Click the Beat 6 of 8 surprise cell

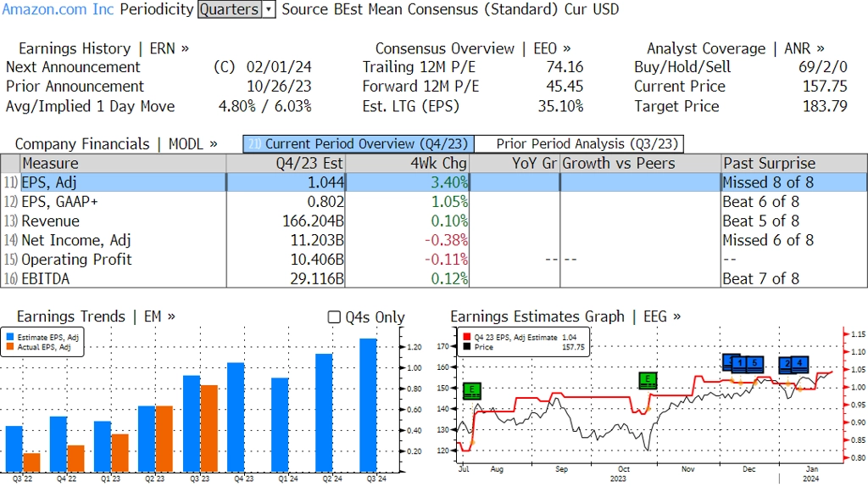[794, 202]
